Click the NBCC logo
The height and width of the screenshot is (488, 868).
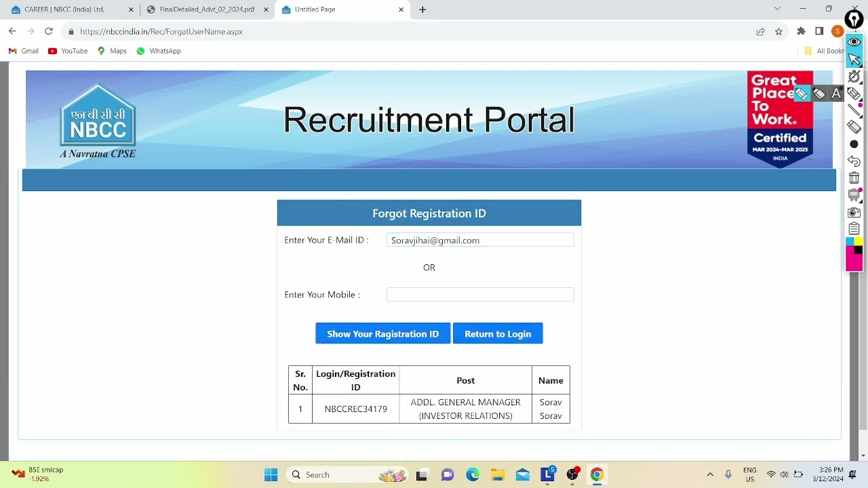(x=98, y=121)
